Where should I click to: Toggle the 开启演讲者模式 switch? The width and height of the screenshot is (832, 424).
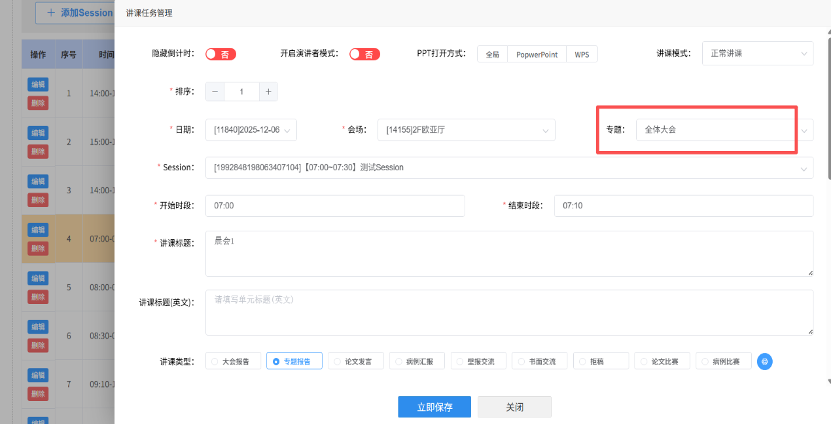[364, 54]
